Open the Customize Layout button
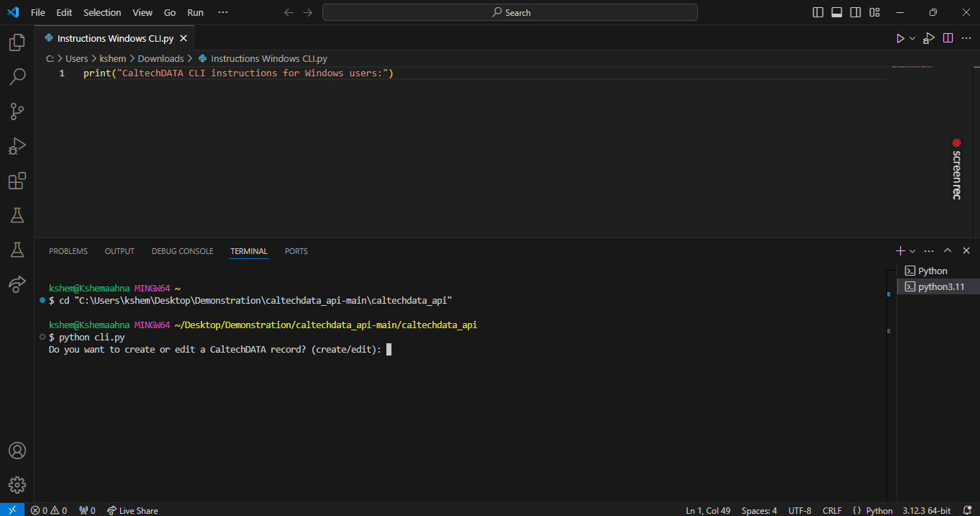 (x=875, y=12)
